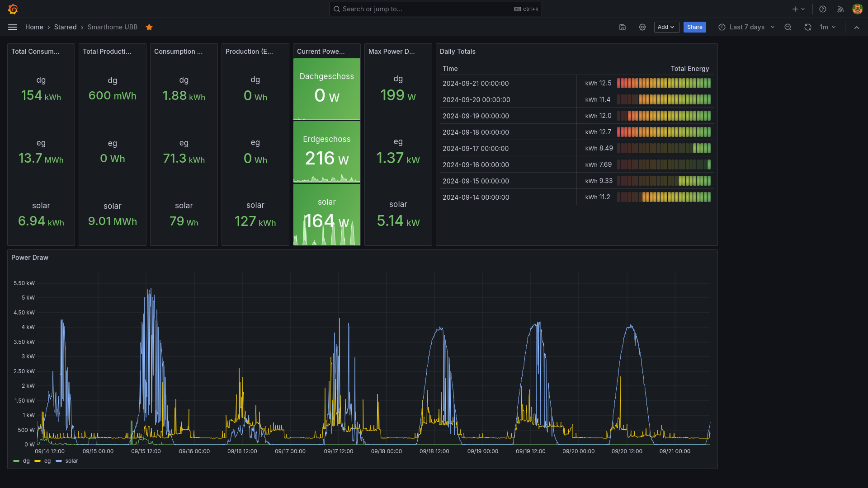Click the 127 kWh solar production value
This screenshot has height=488, width=868.
pyautogui.click(x=255, y=221)
